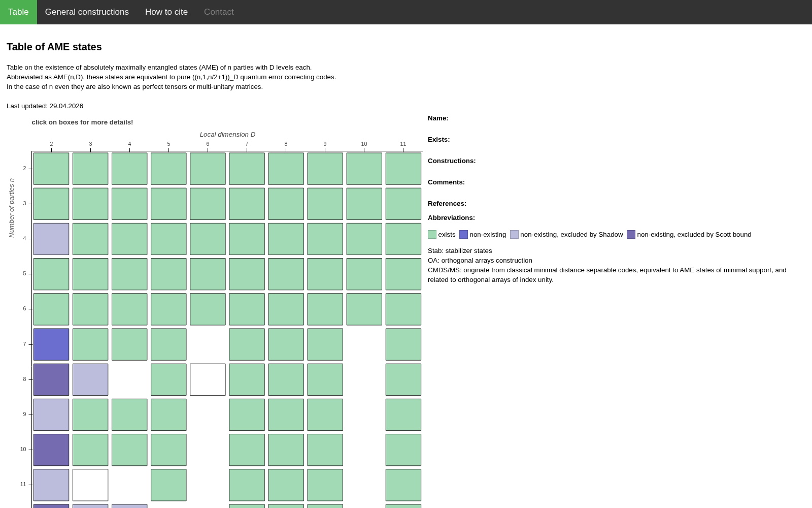Open the Table tab in navigation bar
Screen dimensions: 812x508
pos(18,12)
